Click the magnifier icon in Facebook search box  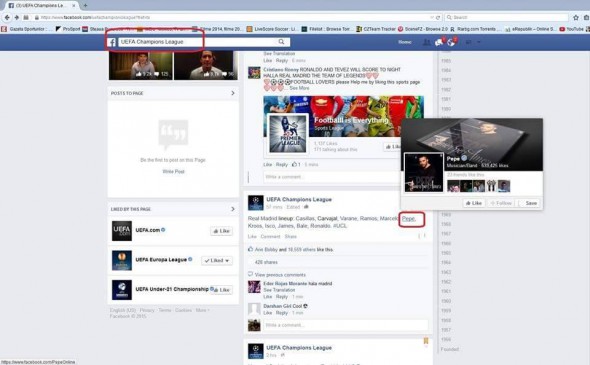pos(281,42)
